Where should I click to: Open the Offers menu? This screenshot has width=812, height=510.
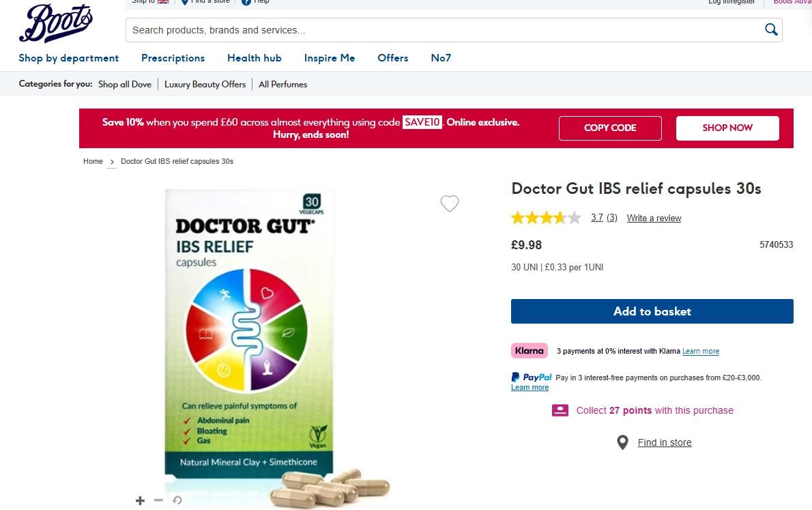tap(393, 58)
